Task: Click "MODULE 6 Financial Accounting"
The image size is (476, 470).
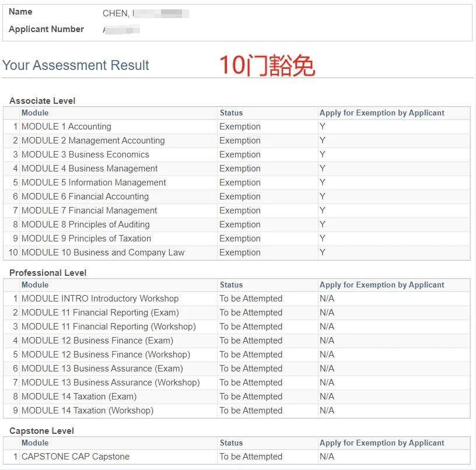Action: (85, 197)
